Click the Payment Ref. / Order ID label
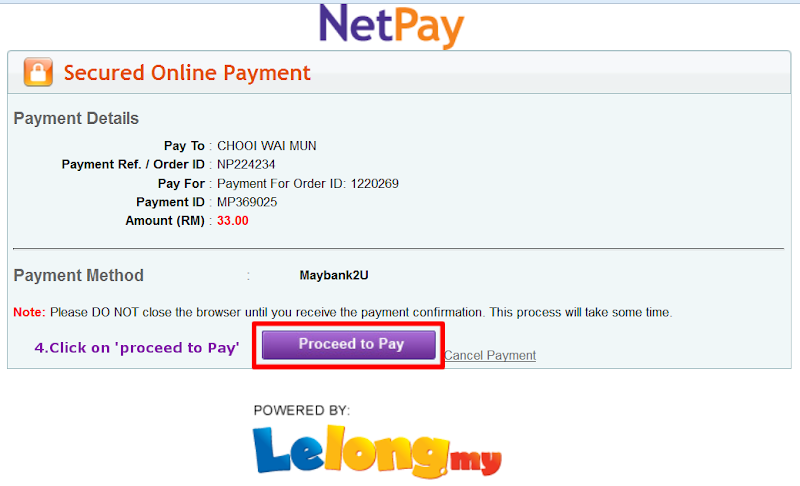800x486 pixels. [133, 165]
